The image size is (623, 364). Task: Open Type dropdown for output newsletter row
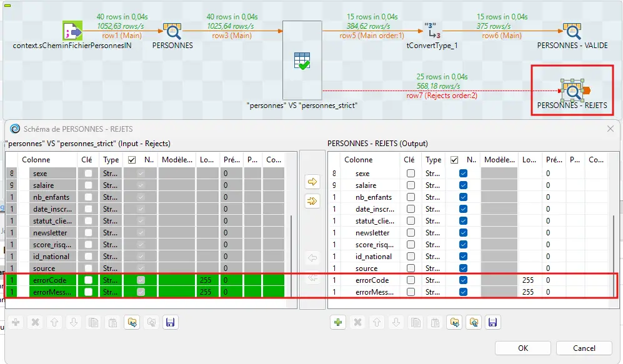click(432, 233)
